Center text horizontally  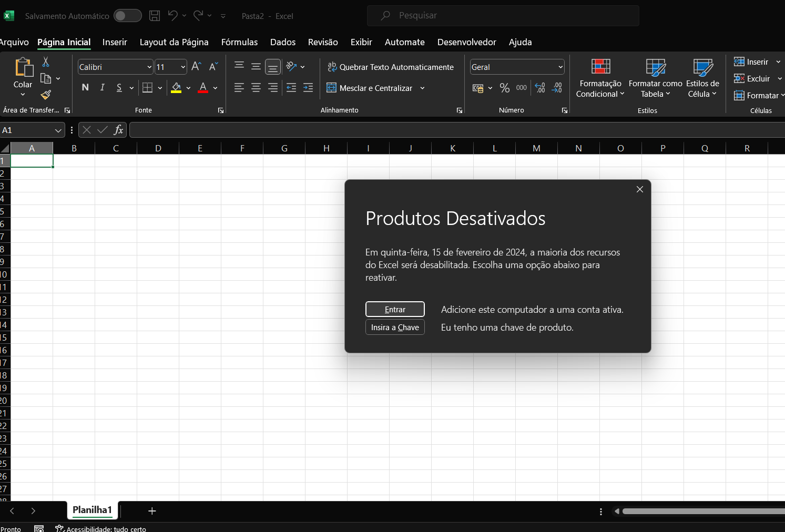click(x=256, y=88)
